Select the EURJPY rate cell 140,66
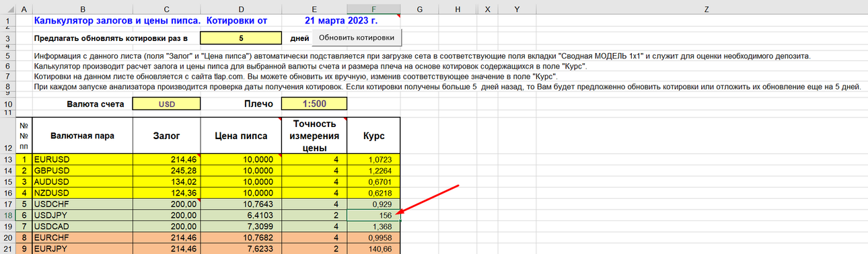The width and height of the screenshot is (868, 254). coord(373,249)
